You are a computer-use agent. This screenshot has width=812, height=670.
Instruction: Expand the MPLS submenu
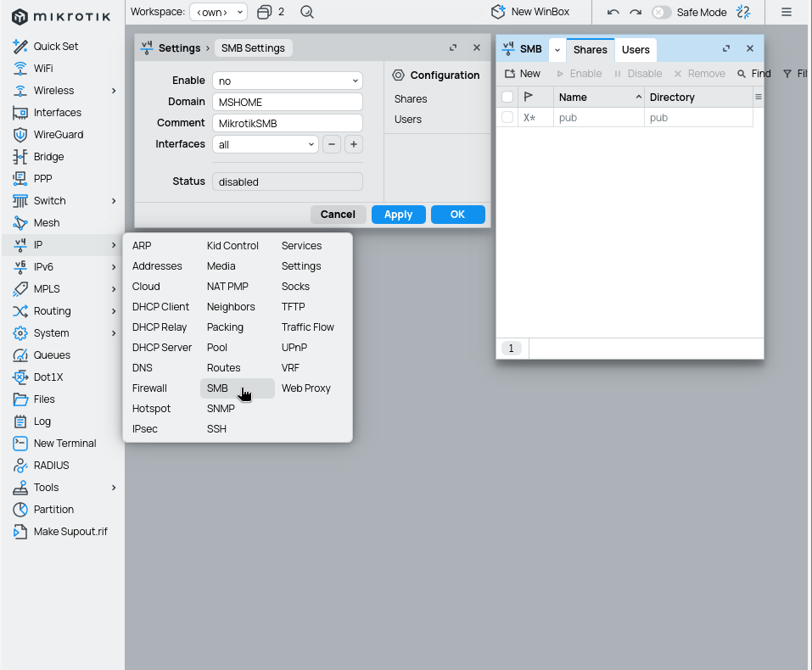[x=114, y=289]
